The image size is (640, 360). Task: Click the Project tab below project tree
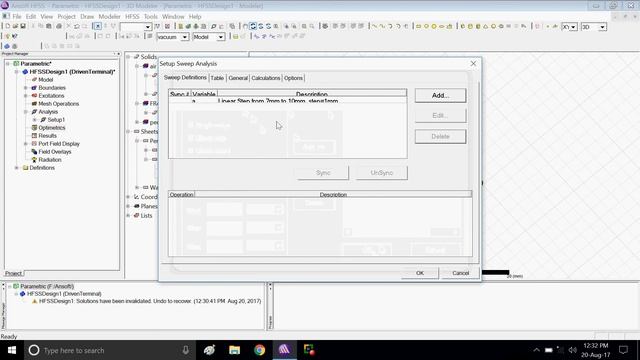(13, 273)
